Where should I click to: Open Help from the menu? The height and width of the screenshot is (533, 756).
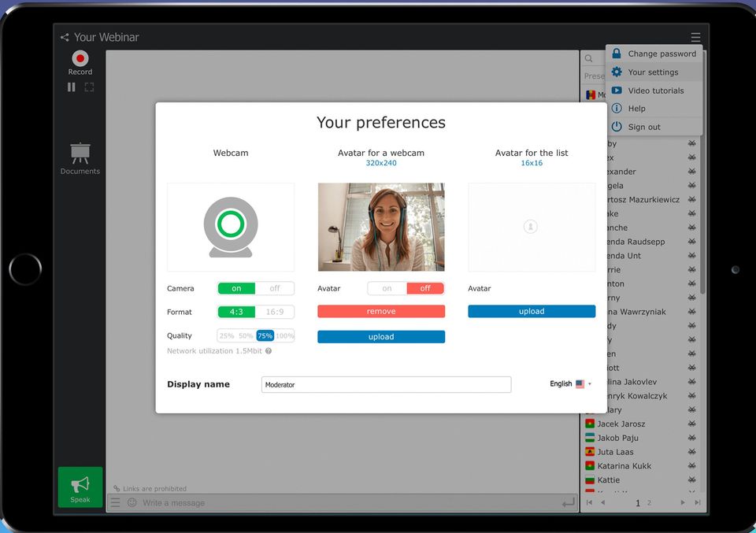point(654,109)
